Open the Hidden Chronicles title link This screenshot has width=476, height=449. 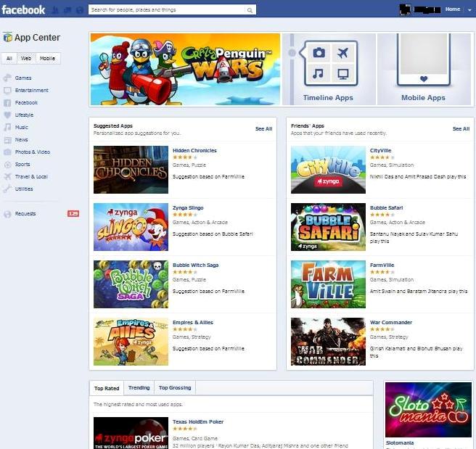pos(194,150)
